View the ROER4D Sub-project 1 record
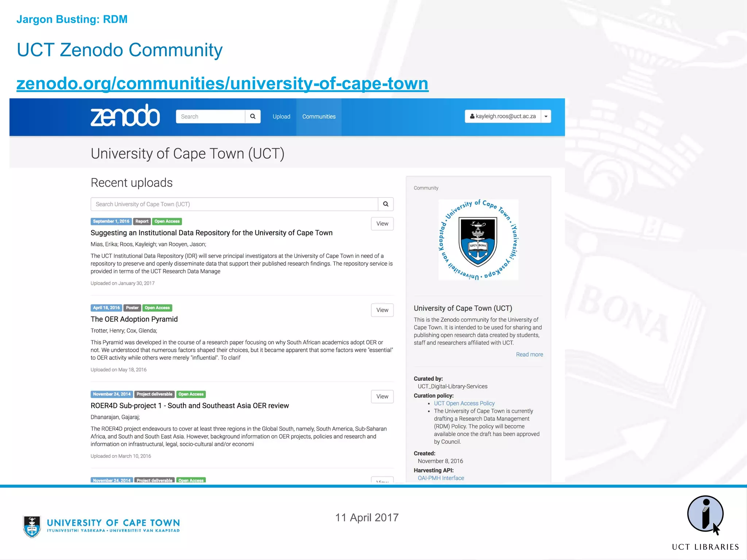Viewport: 747px width, 560px height. click(x=382, y=396)
